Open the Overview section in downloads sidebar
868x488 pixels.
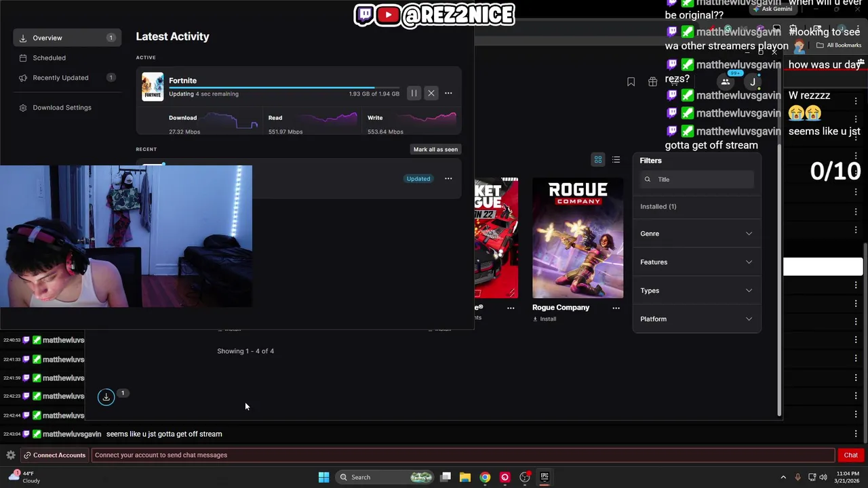pyautogui.click(x=67, y=38)
